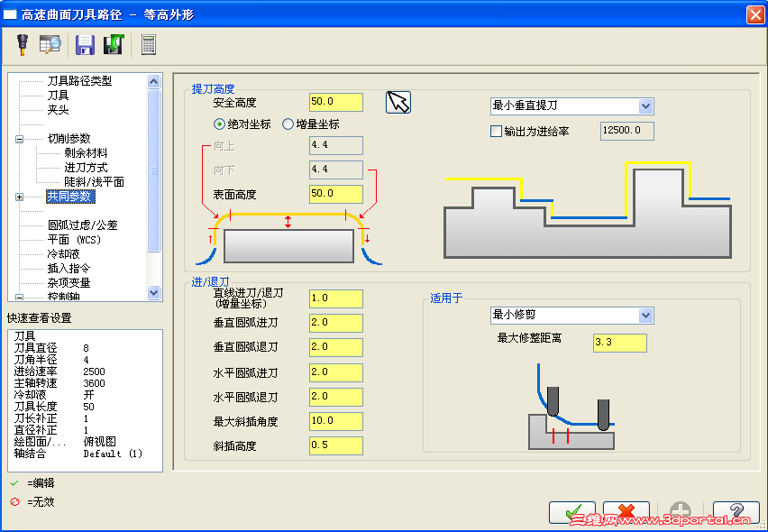Click the 向下 disabled value field
This screenshot has width=768, height=532.
click(x=336, y=170)
